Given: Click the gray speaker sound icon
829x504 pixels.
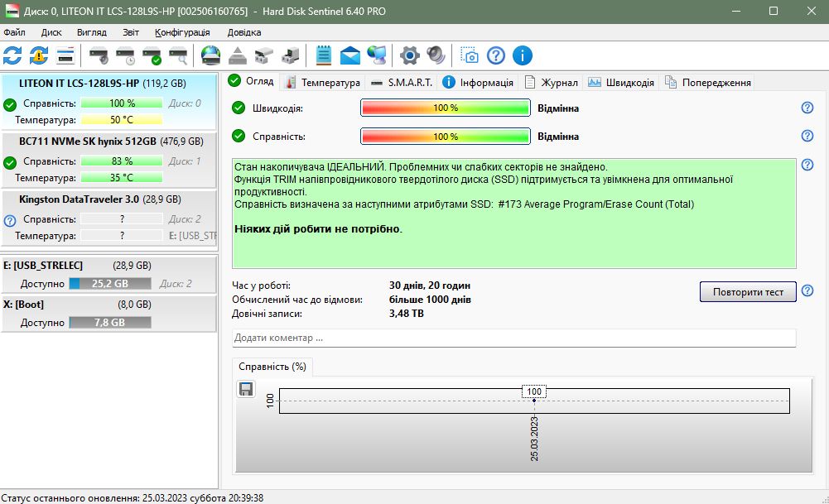Looking at the screenshot, I should (436, 55).
